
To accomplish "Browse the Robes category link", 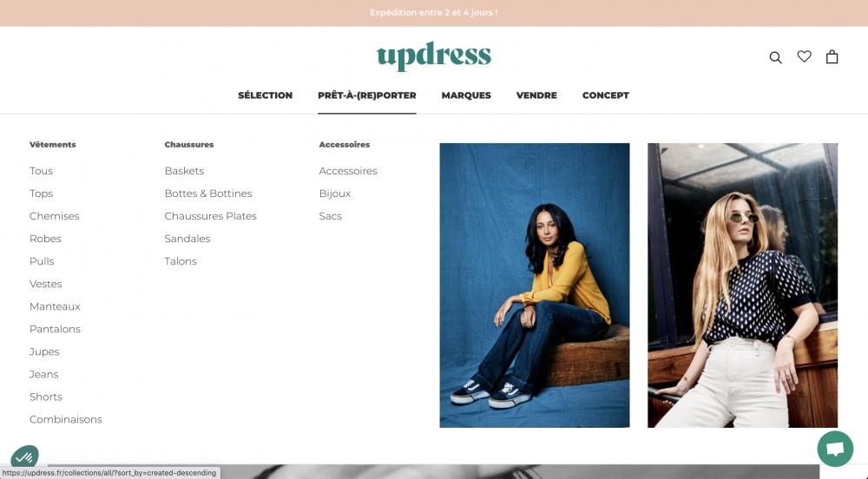I will pyautogui.click(x=45, y=239).
